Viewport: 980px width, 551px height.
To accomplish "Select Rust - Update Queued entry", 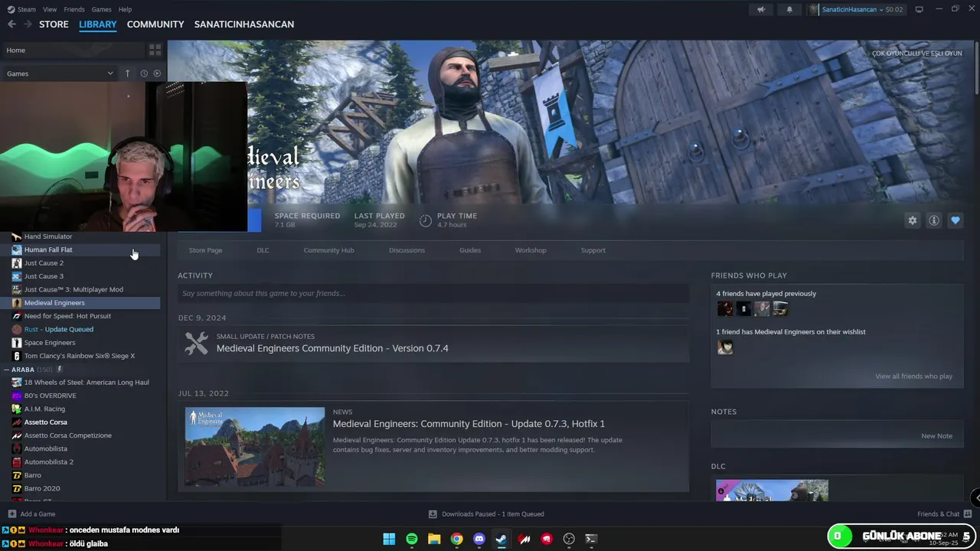I will [x=59, y=329].
